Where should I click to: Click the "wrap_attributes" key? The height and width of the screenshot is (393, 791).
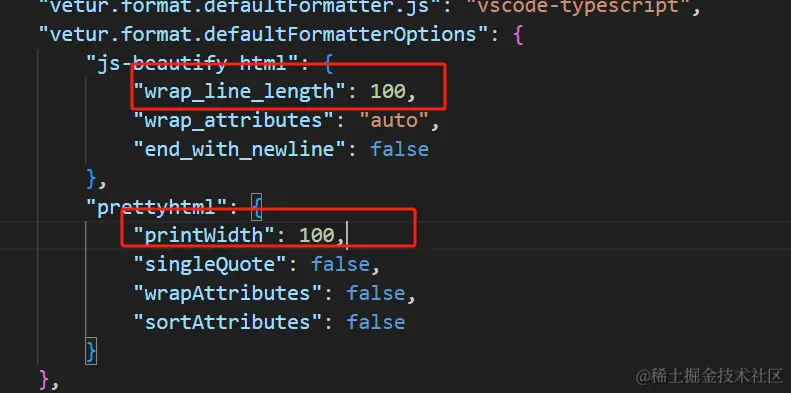(234, 121)
